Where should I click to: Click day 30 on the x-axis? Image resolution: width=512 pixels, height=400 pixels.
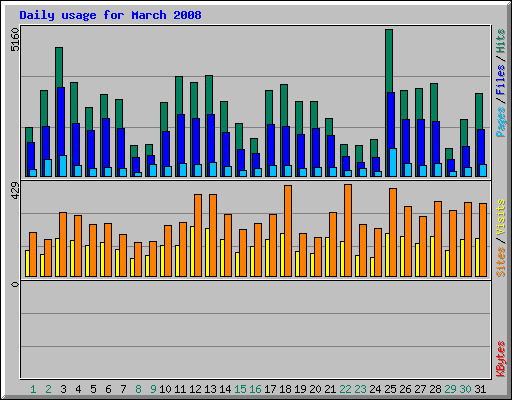pyautogui.click(x=465, y=389)
